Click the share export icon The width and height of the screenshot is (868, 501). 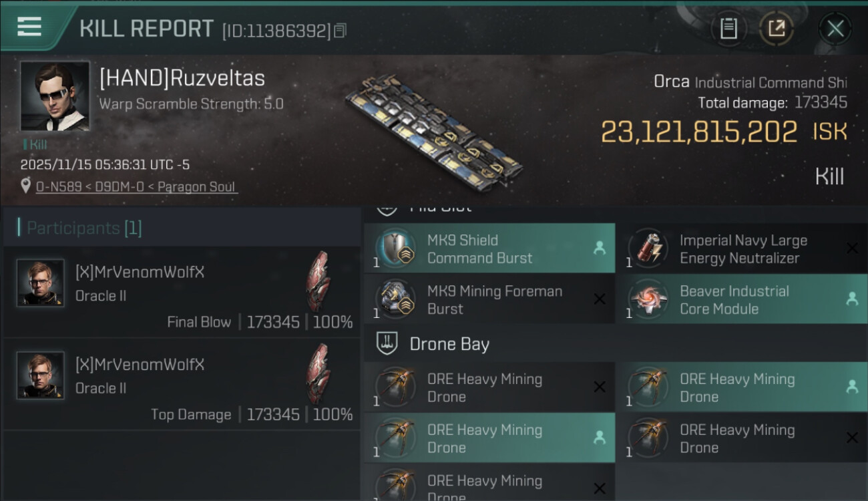pos(776,28)
